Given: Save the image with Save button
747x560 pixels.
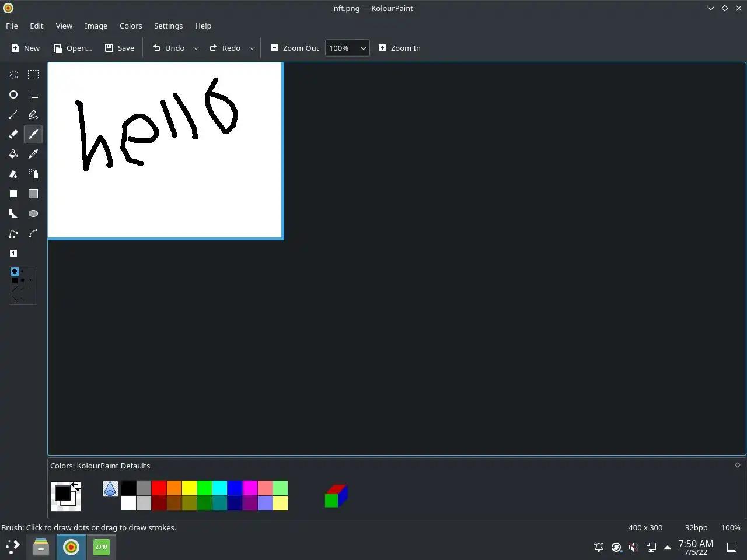Looking at the screenshot, I should (120, 48).
